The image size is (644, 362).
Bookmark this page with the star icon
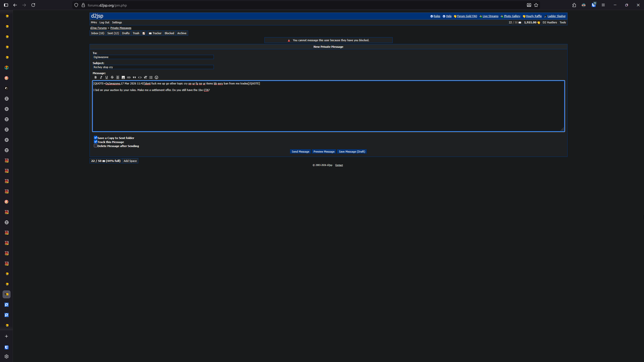pos(536,5)
